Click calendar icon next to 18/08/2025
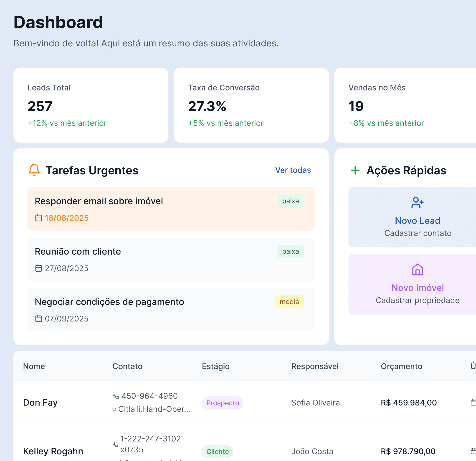 [x=39, y=218]
